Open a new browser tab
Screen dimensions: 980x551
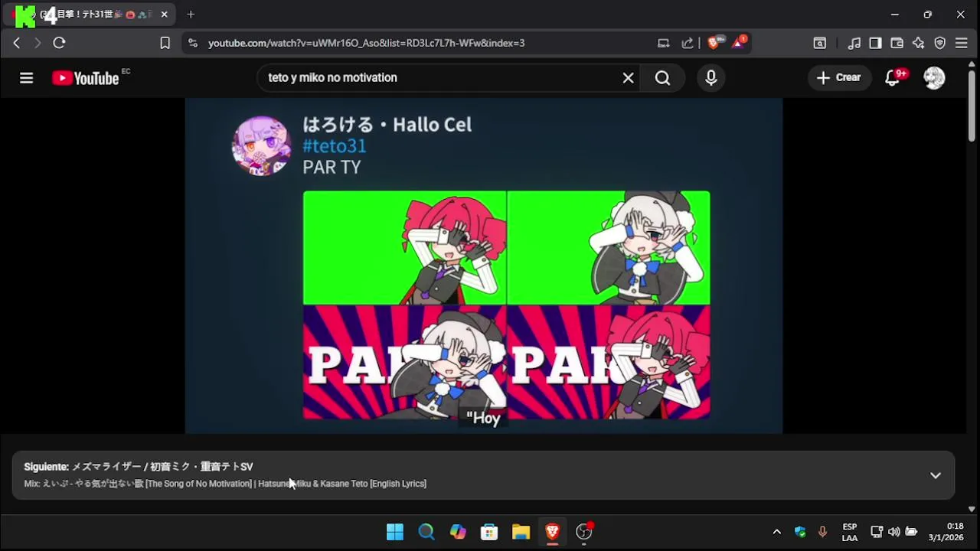tap(191, 14)
